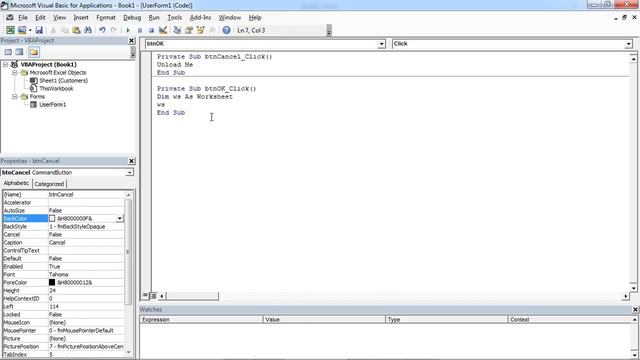This screenshot has height=360, width=640.
Task: Open Object Browser from the toolbar icon
Action: click(200, 30)
